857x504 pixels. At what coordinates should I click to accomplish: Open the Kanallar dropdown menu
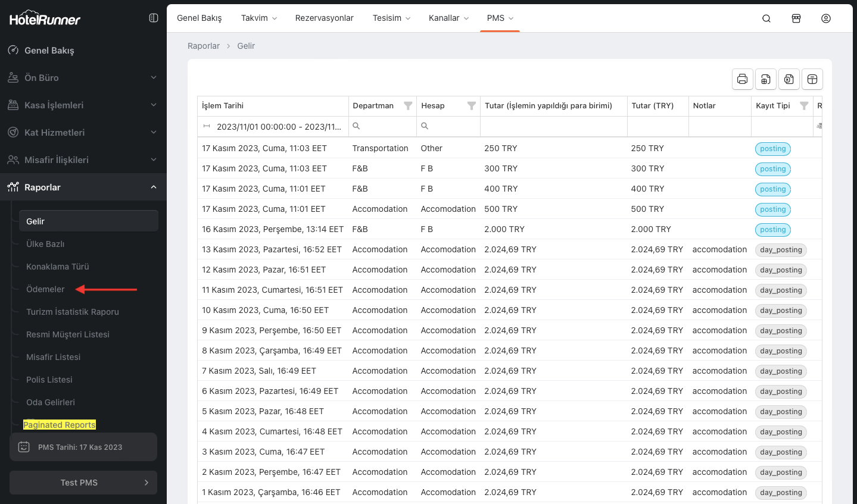pos(448,18)
